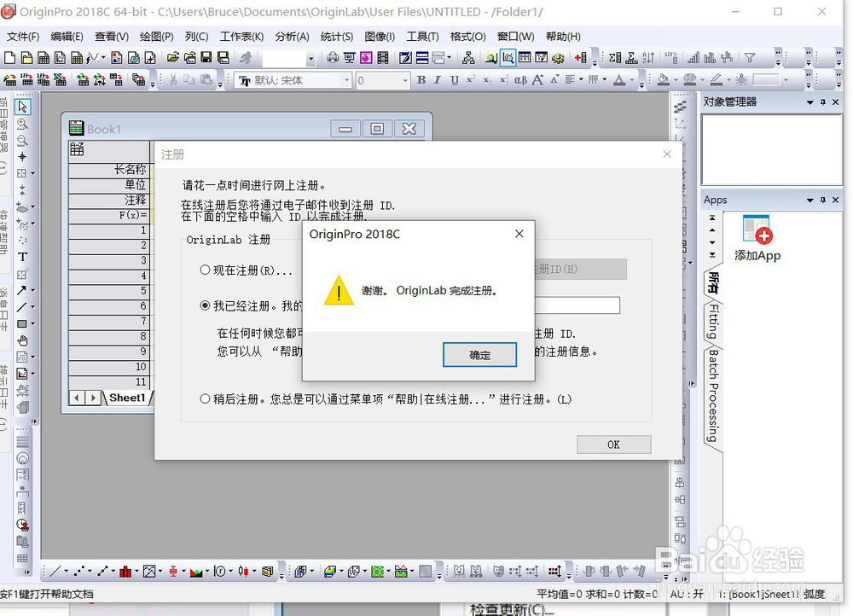The width and height of the screenshot is (853, 616).
Task: Select the Pan hand tool
Action: (x=22, y=340)
